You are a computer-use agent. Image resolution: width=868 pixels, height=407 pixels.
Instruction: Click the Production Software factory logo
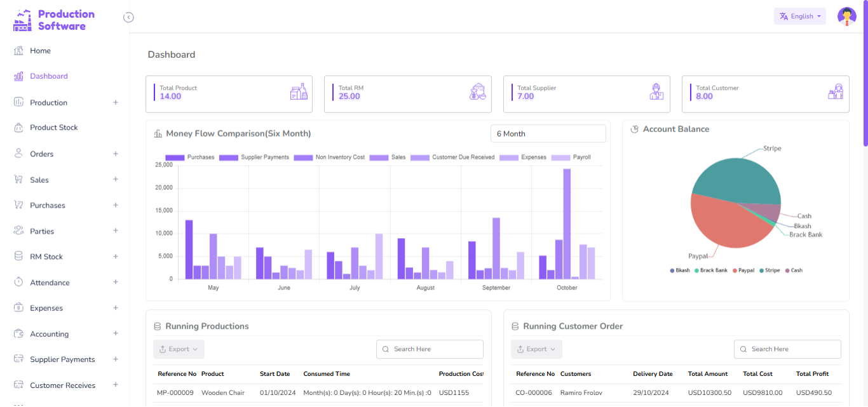point(22,20)
